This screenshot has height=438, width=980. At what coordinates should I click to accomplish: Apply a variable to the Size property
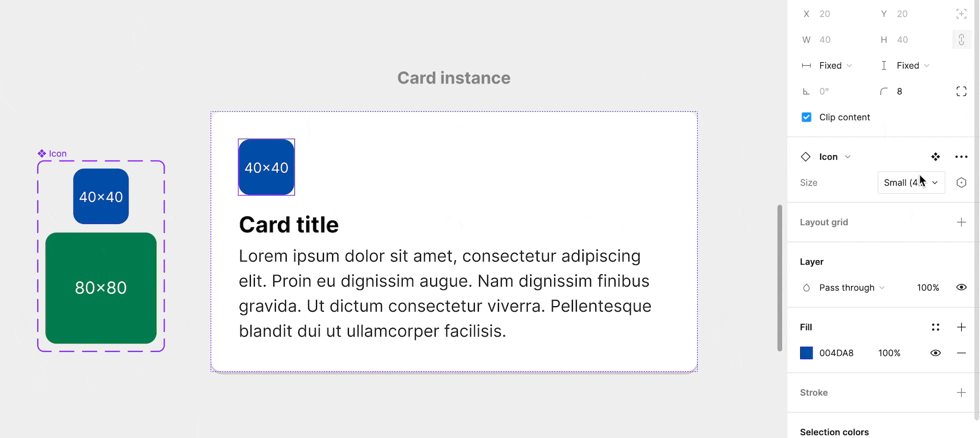(961, 182)
